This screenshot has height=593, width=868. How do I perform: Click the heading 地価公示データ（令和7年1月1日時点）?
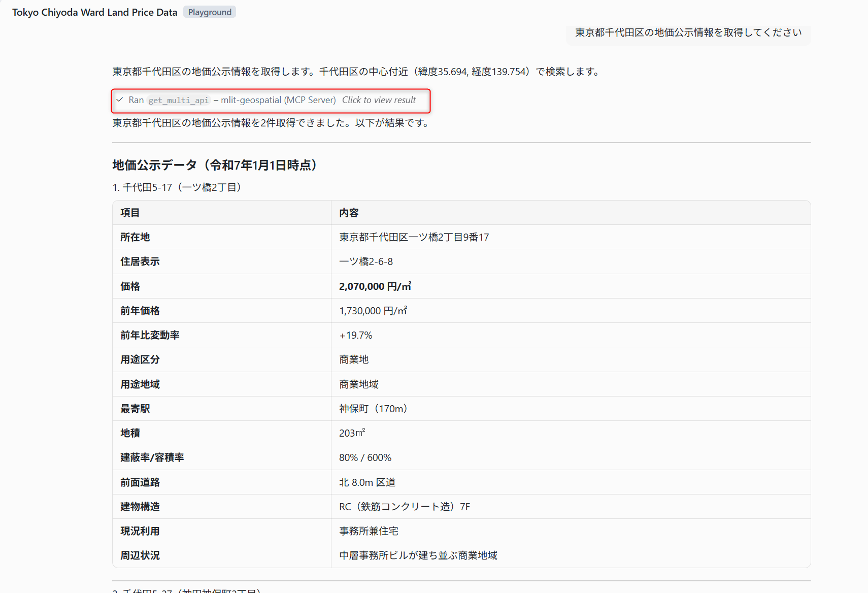[x=217, y=165]
